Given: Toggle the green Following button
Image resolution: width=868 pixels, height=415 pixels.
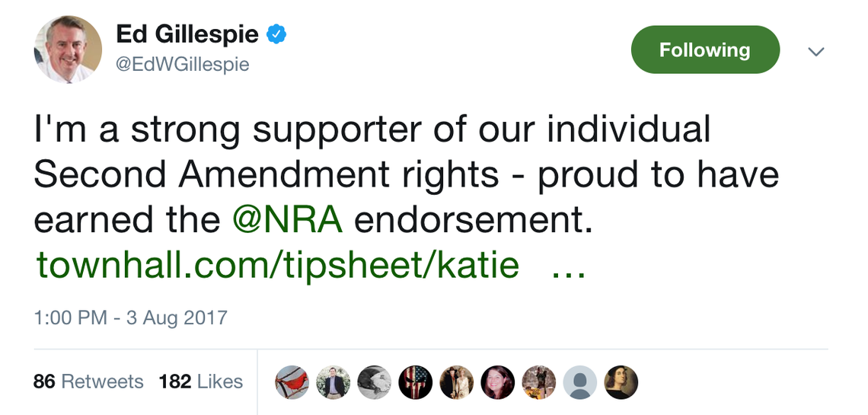Looking at the screenshot, I should tap(705, 50).
